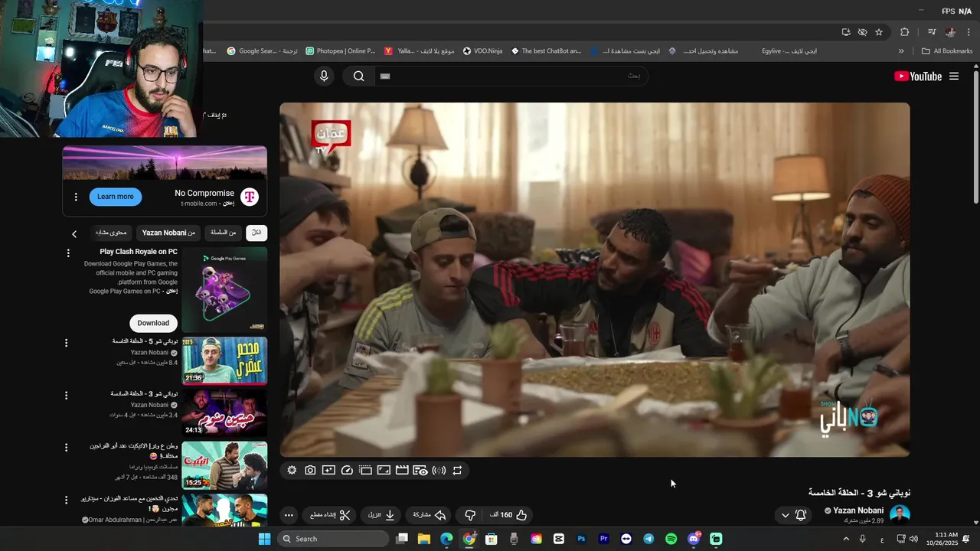Viewport: 980px width, 551px height.
Task: Click the audio boost waves icon
Action: pyautogui.click(x=439, y=471)
